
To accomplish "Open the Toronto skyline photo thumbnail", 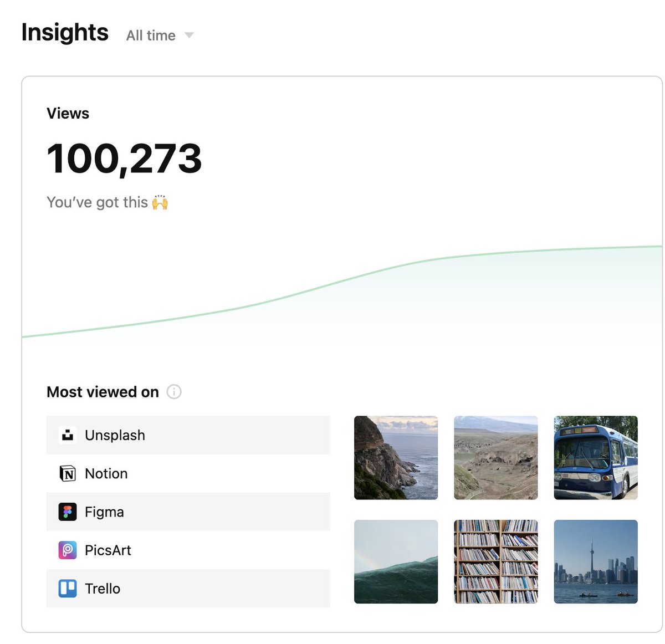I will point(596,561).
